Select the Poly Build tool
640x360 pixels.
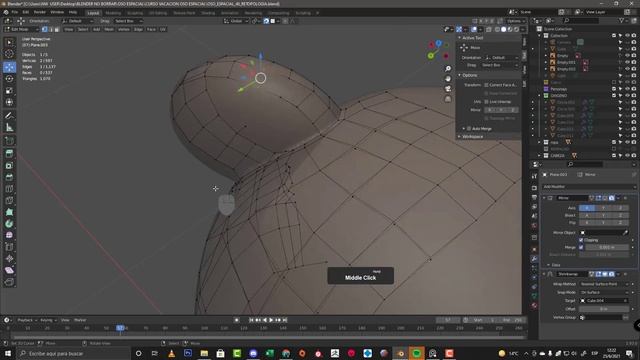9,212
